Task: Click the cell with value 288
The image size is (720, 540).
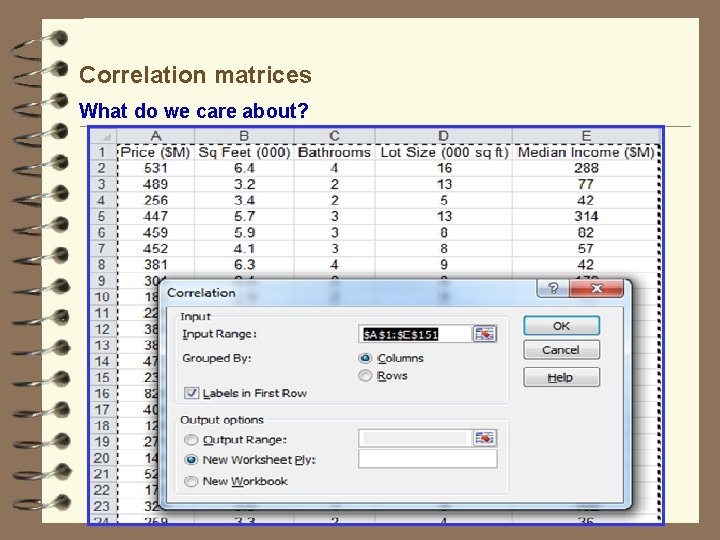Action: (x=586, y=168)
